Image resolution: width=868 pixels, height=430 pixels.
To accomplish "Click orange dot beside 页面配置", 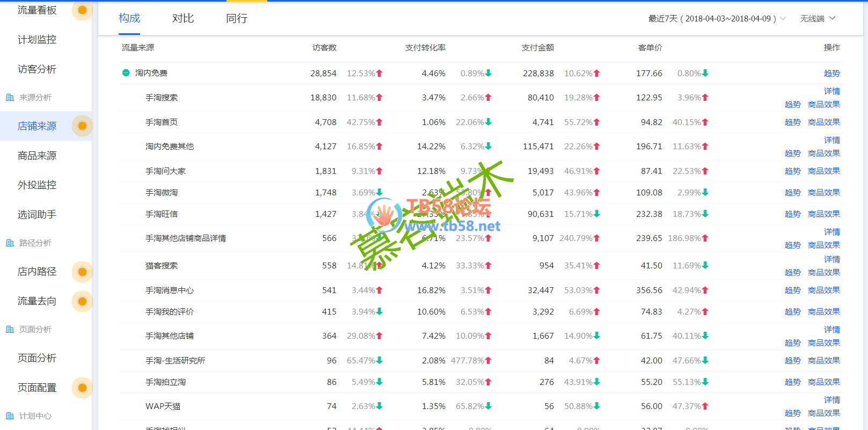I will (x=82, y=388).
